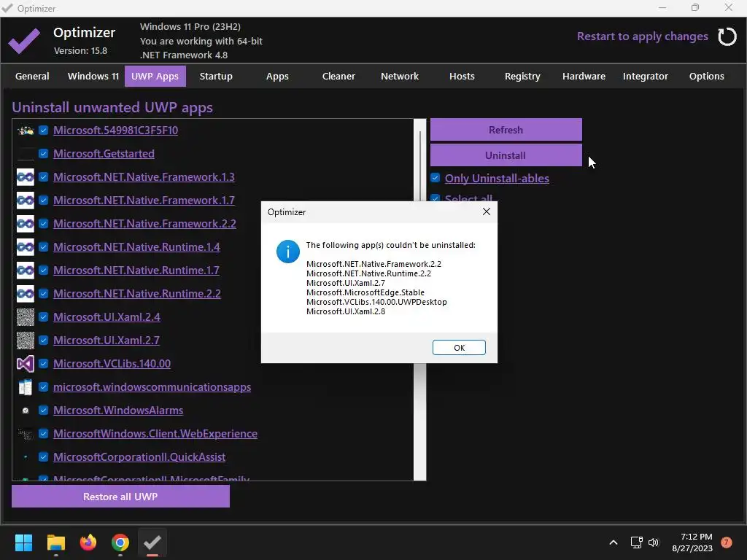
Task: Click Restore all UWP button
Action: click(120, 496)
